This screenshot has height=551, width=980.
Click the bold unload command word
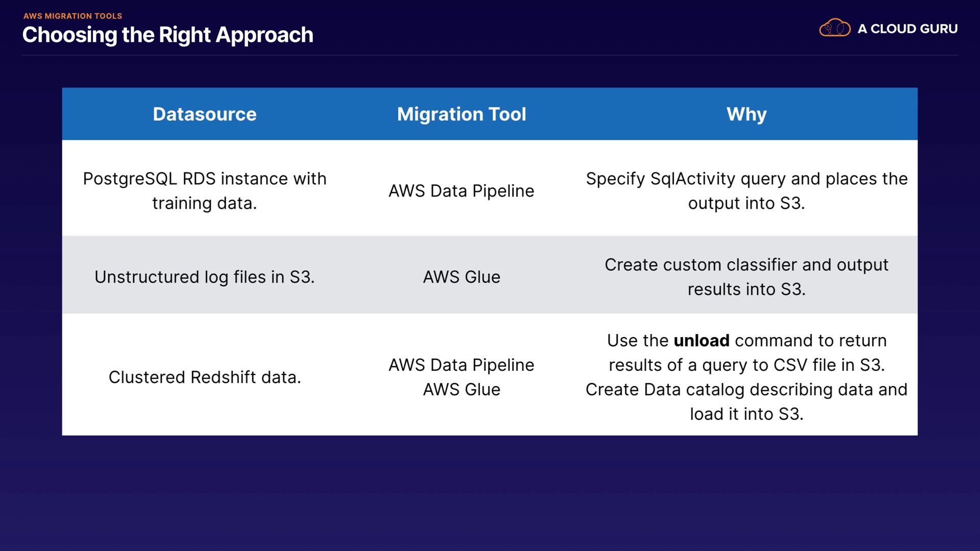point(701,341)
